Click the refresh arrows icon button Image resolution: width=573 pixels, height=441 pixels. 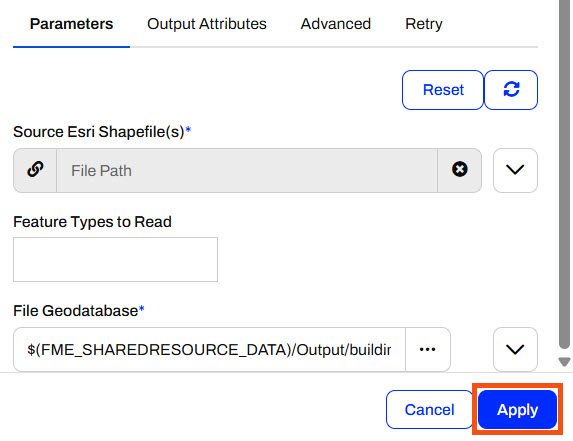point(511,90)
